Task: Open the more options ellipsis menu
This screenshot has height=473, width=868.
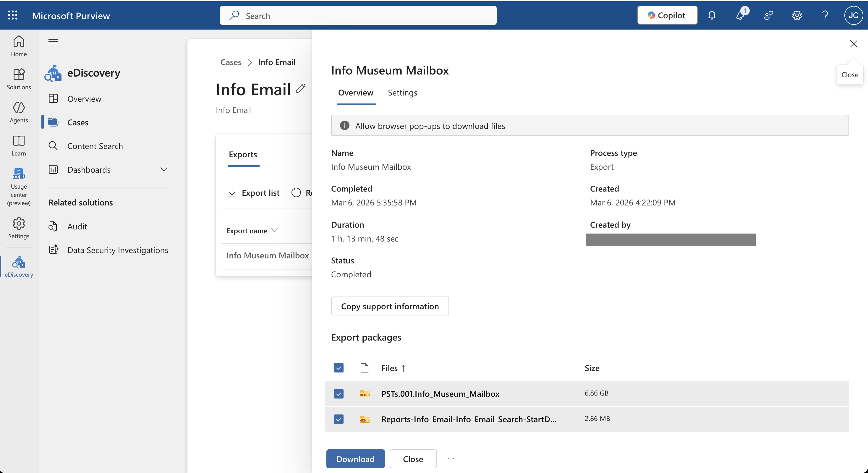Action: click(x=451, y=459)
